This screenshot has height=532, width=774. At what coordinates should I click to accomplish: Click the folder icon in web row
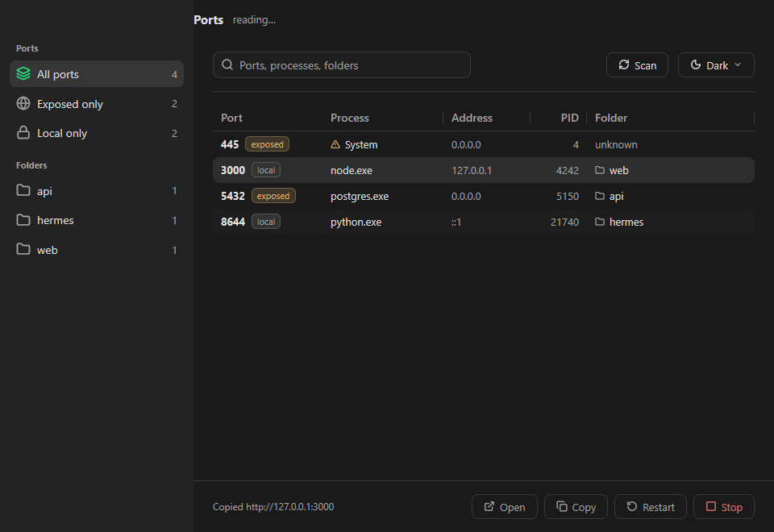[600, 170]
